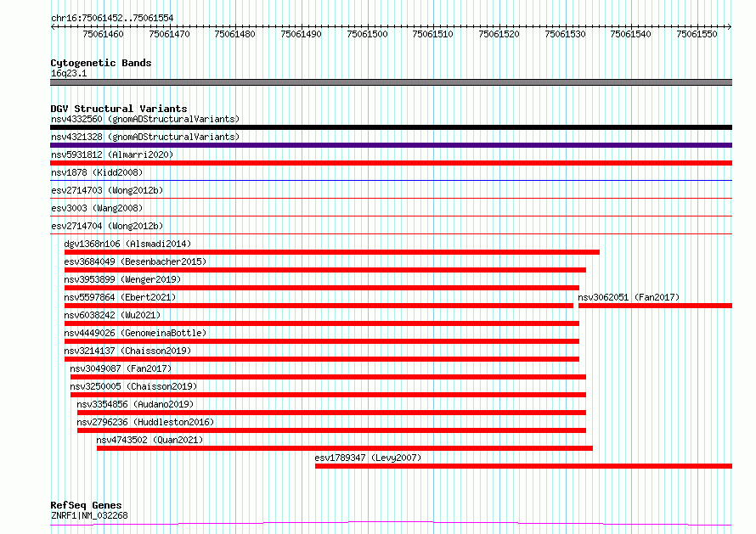Click ruler position 75061520
This screenshot has height=534, width=756.
499,34
